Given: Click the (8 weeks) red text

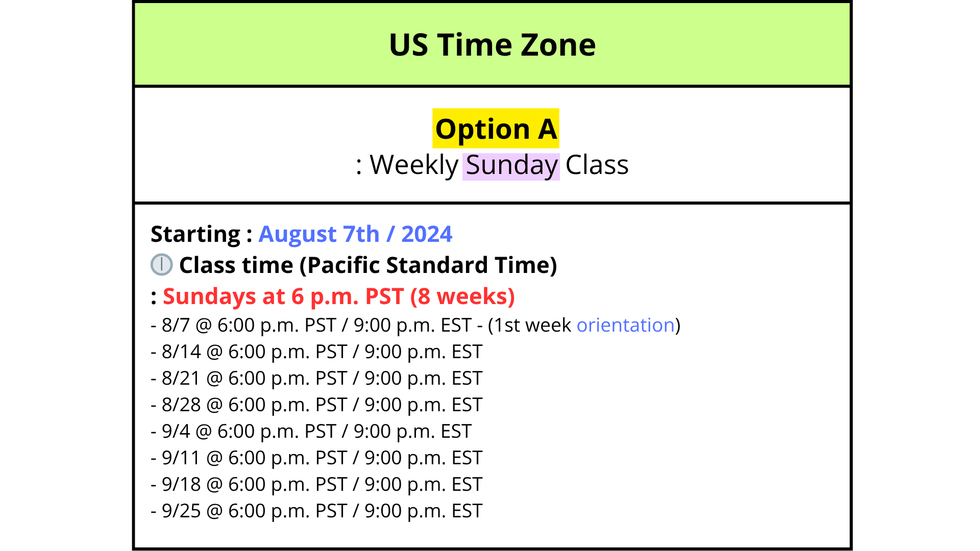Looking at the screenshot, I should [x=462, y=296].
